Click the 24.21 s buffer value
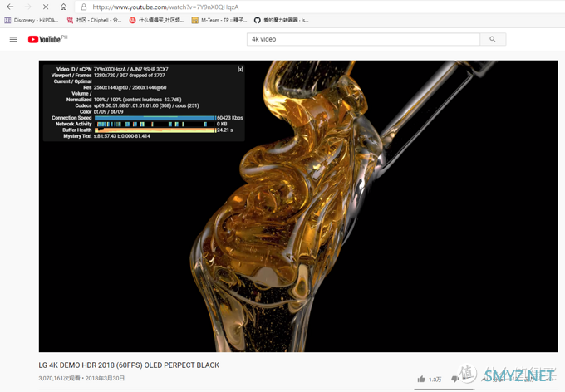The height and width of the screenshot is (392, 565). tap(225, 130)
